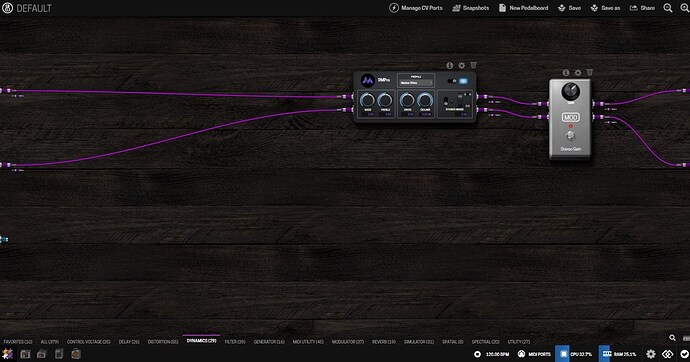The height and width of the screenshot is (362, 690).
Task: Click the status checkmark icon
Action: (x=684, y=354)
